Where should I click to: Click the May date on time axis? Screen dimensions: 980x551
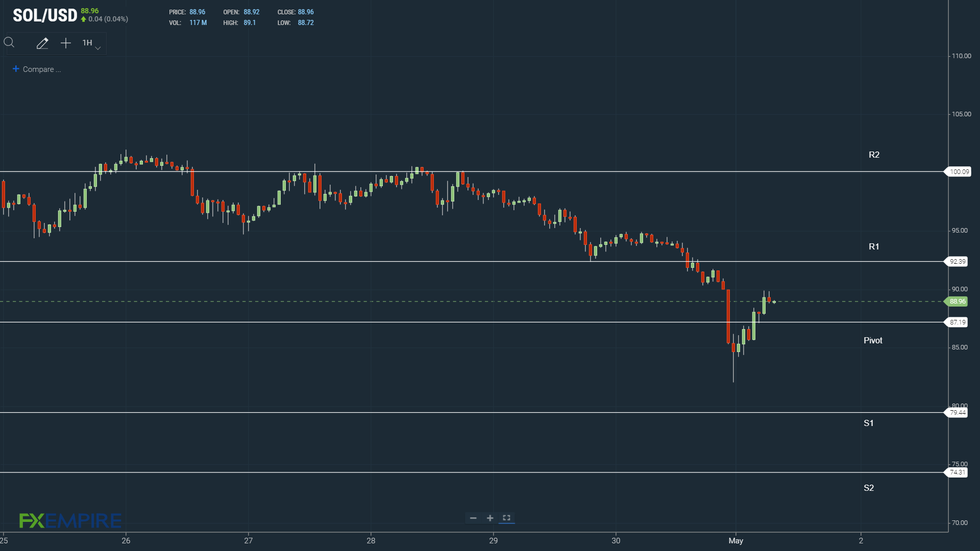click(x=736, y=541)
